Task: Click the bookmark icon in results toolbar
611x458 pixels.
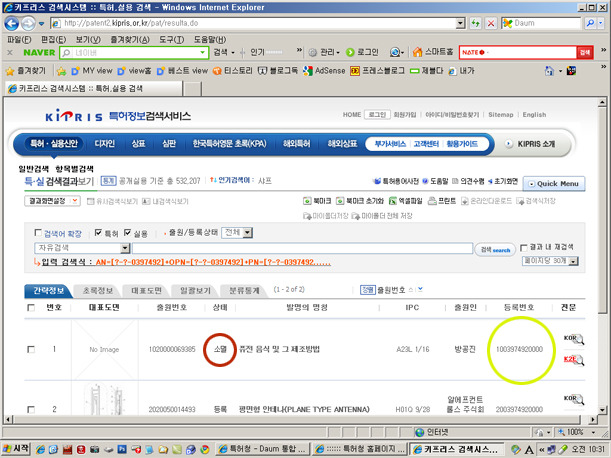Action: tap(307, 201)
